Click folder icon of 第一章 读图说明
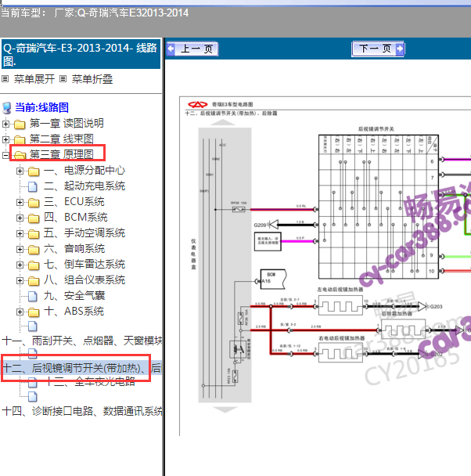The height and width of the screenshot is (476, 471). pyautogui.click(x=20, y=124)
